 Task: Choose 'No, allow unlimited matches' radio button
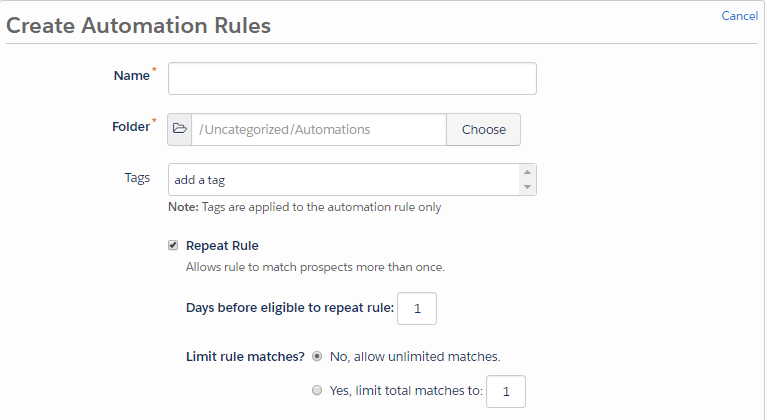pyautogui.click(x=317, y=356)
